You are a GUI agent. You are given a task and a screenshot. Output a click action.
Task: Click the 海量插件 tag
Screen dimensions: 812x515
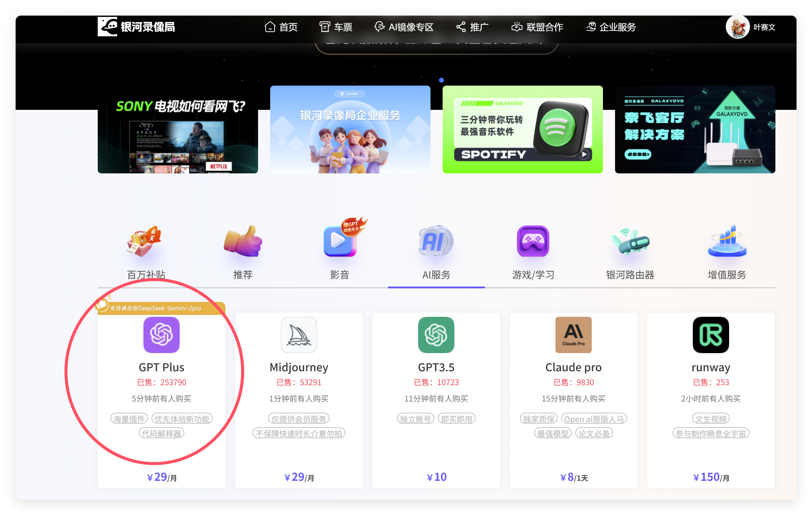129,419
